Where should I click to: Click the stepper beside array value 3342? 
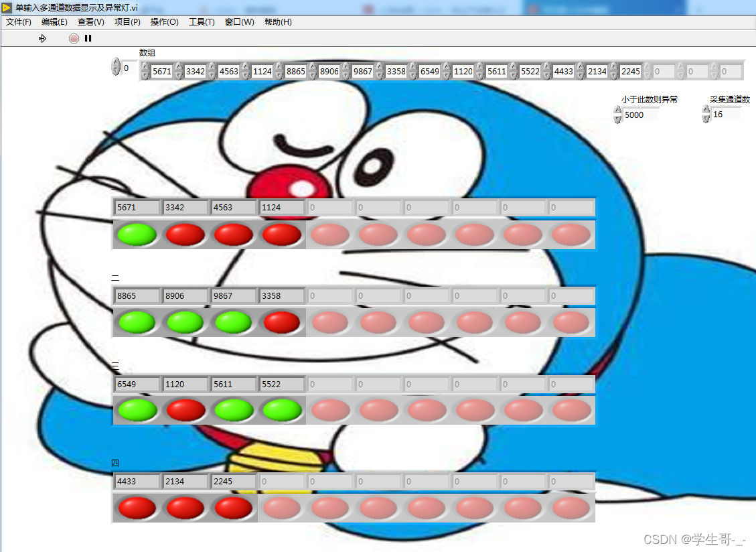click(179, 71)
